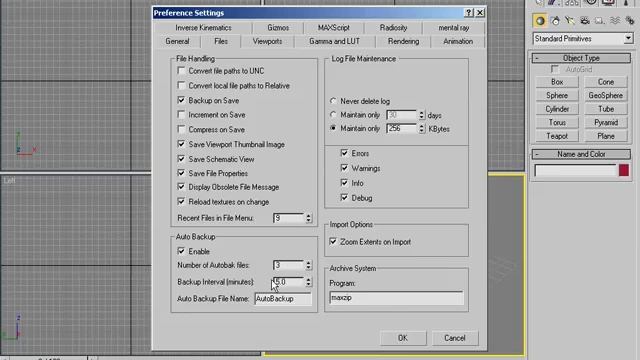This screenshot has height=360, width=640.
Task: Click Cancel in Preference Settings
Action: pyautogui.click(x=455, y=338)
